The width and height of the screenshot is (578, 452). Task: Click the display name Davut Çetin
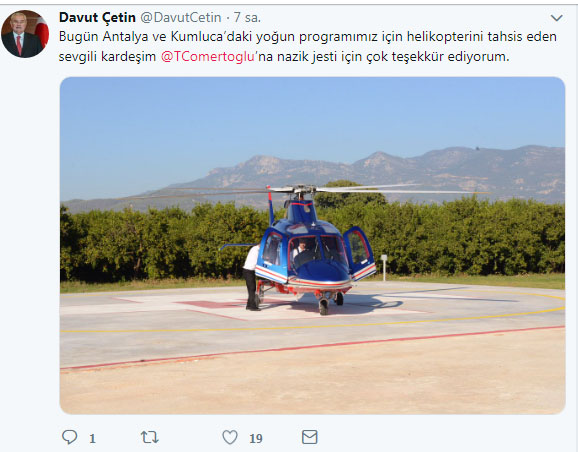pos(97,17)
